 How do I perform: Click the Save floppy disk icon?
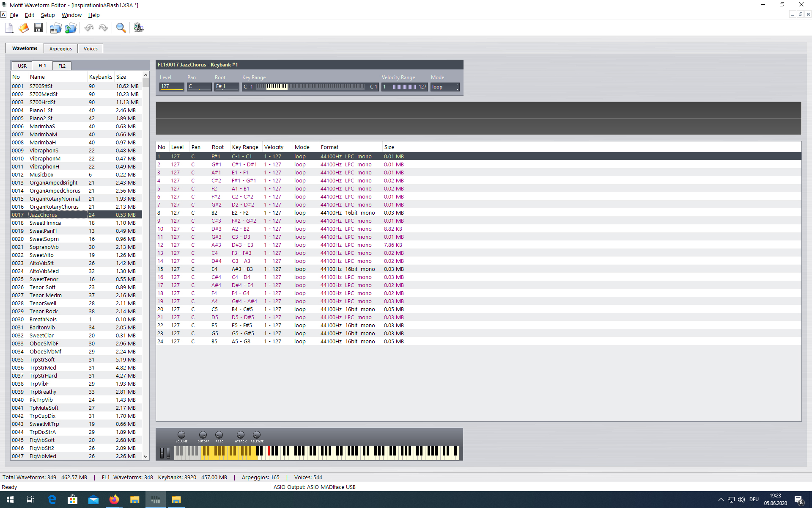tap(38, 28)
